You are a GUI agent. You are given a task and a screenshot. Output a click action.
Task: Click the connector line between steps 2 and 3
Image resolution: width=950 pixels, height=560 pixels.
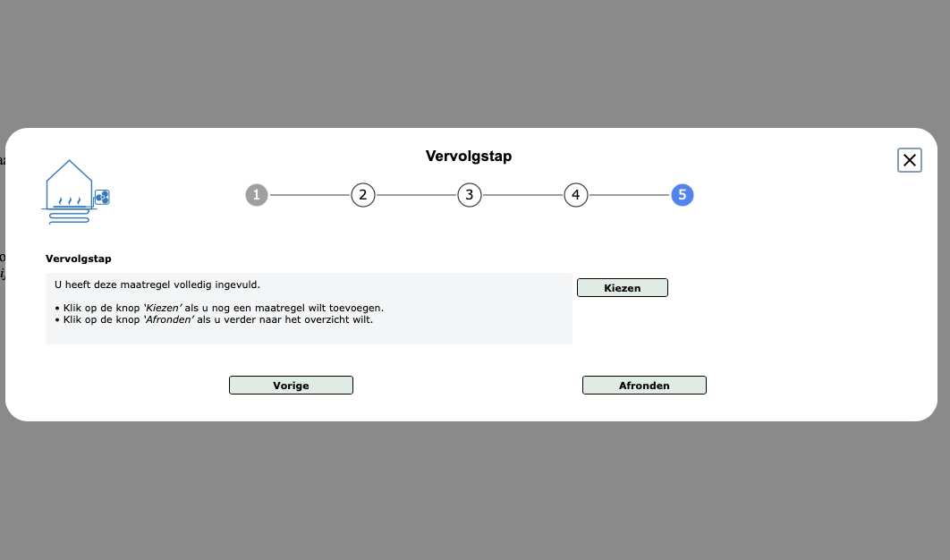(416, 195)
